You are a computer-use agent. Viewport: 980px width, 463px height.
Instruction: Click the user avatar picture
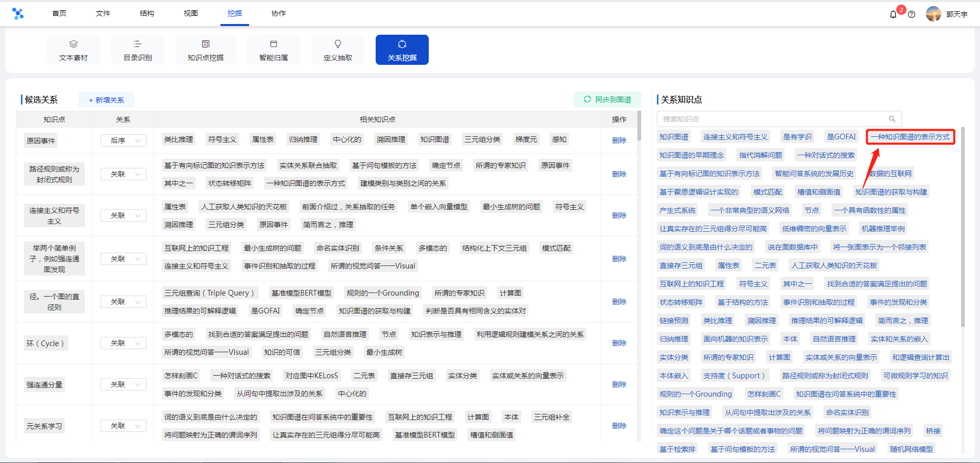pyautogui.click(x=934, y=14)
